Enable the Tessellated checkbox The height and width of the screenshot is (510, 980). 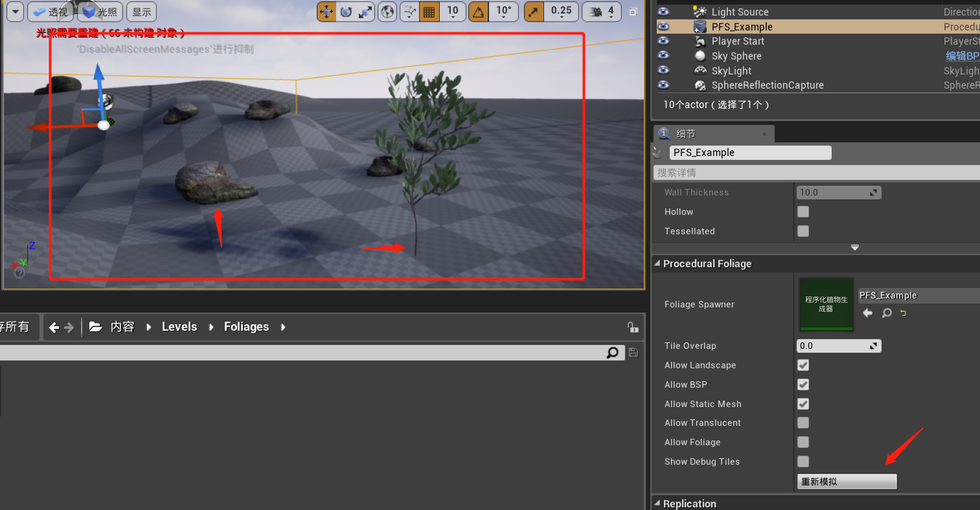pyautogui.click(x=803, y=231)
